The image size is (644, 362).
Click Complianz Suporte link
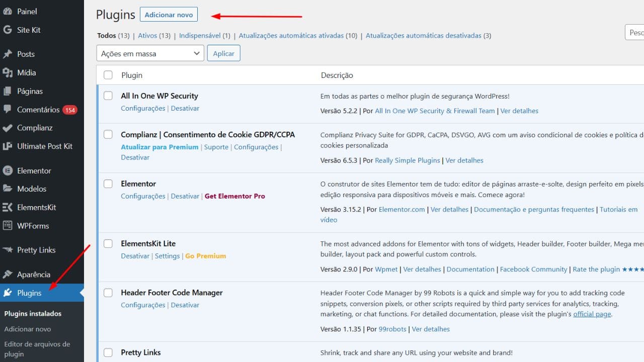tap(216, 147)
